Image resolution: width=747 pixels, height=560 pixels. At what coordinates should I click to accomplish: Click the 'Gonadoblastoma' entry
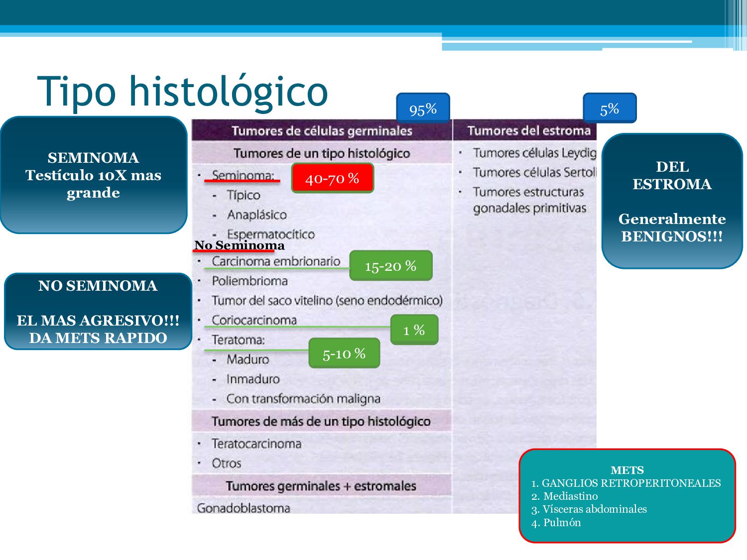point(244,508)
